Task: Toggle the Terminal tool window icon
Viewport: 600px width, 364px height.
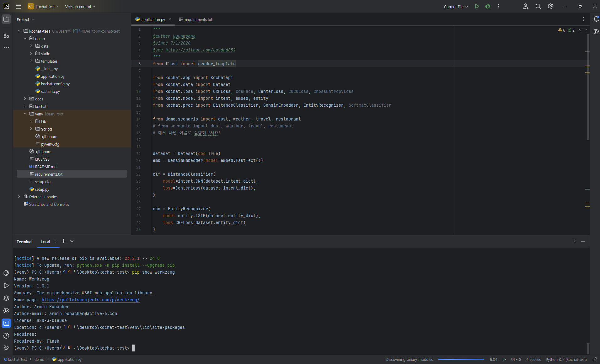Action: (6, 323)
